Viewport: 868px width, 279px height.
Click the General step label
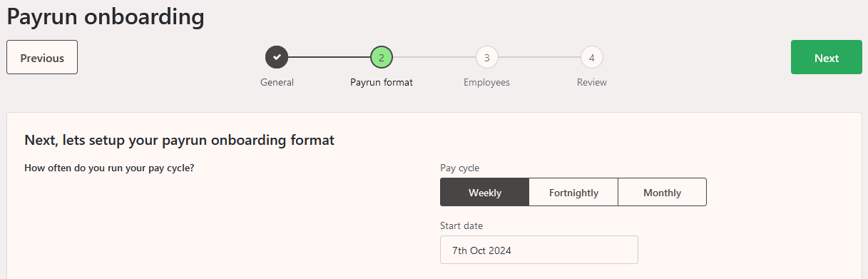click(x=277, y=82)
